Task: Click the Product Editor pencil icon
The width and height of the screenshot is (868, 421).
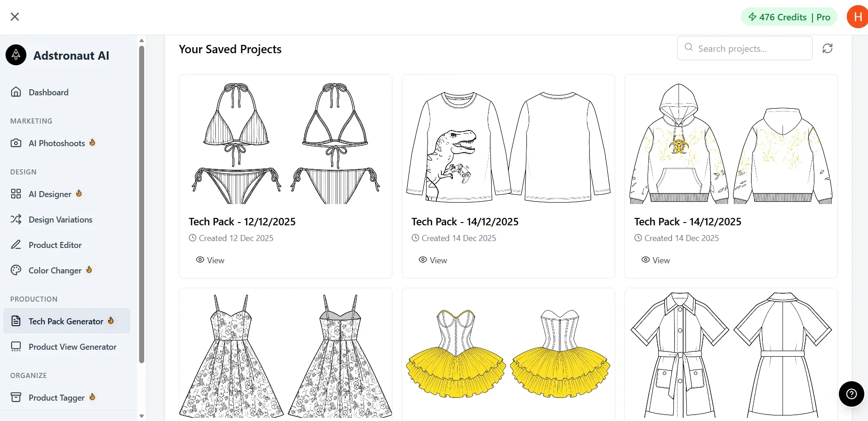Action: 16,245
